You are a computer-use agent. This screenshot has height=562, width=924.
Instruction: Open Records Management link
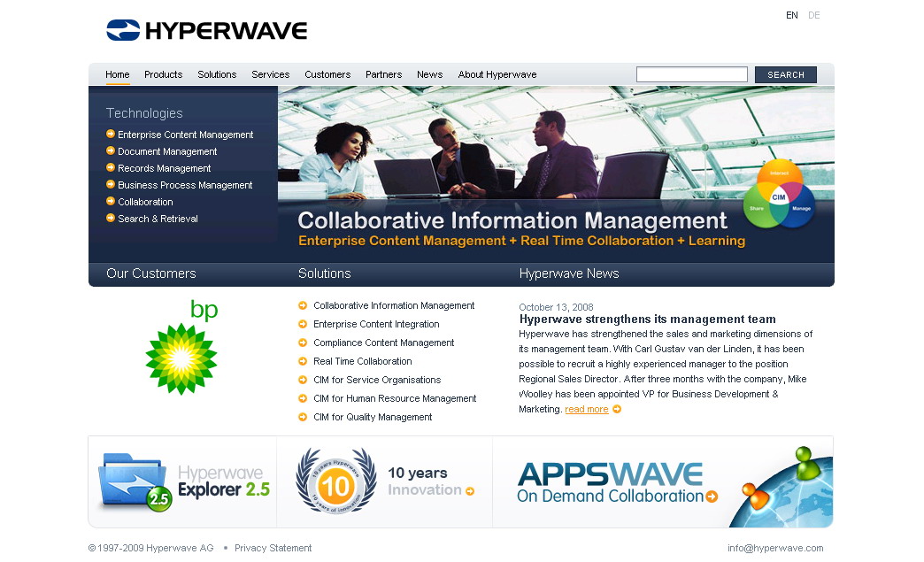pyautogui.click(x=165, y=168)
